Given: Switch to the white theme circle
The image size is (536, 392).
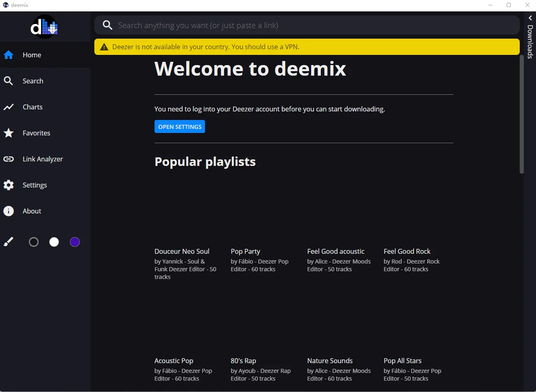Looking at the screenshot, I should 54,242.
